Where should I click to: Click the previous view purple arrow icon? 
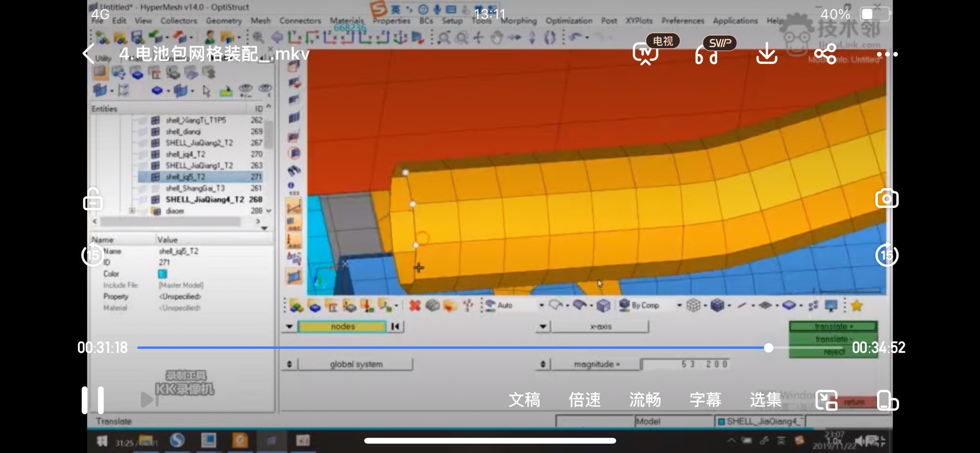[x=277, y=37]
